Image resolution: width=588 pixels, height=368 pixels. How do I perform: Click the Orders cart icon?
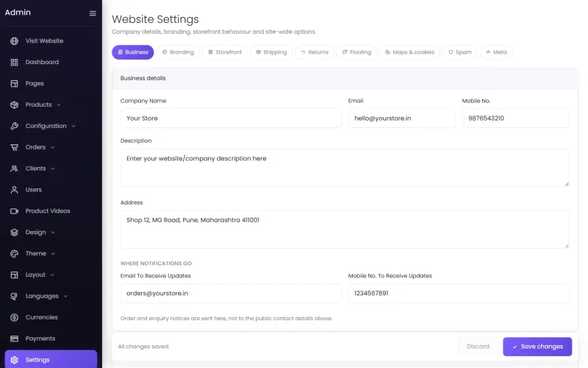coord(14,147)
